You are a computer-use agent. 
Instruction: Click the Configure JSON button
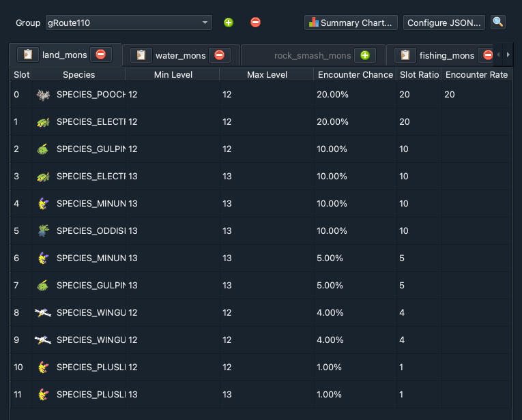(444, 22)
